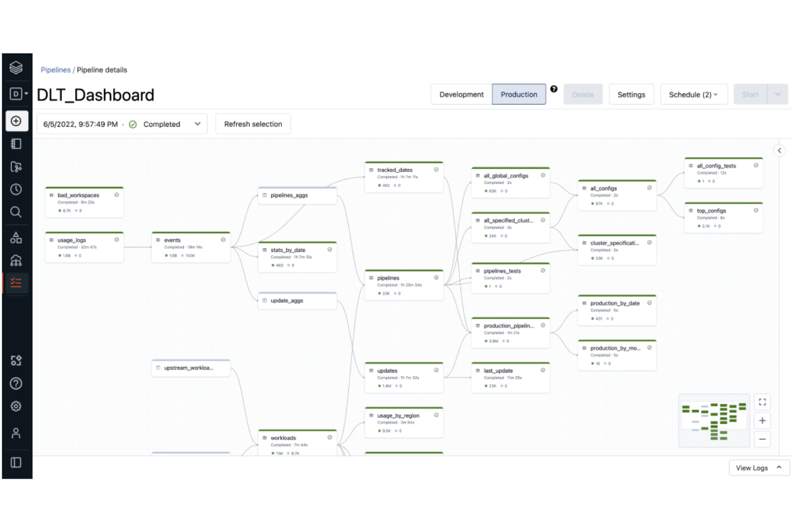This screenshot has height=532, width=798.
Task: Open Recents via the clock icon
Action: 17,189
